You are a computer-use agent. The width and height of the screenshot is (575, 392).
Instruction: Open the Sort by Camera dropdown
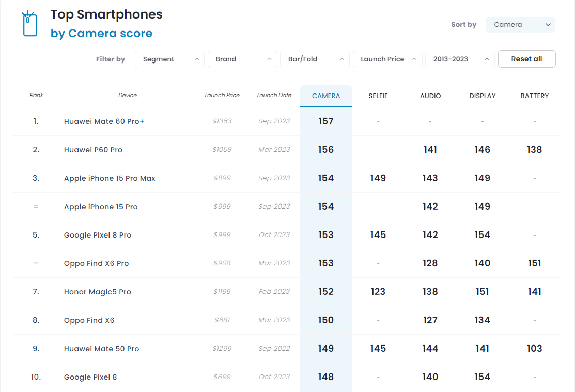(x=520, y=25)
